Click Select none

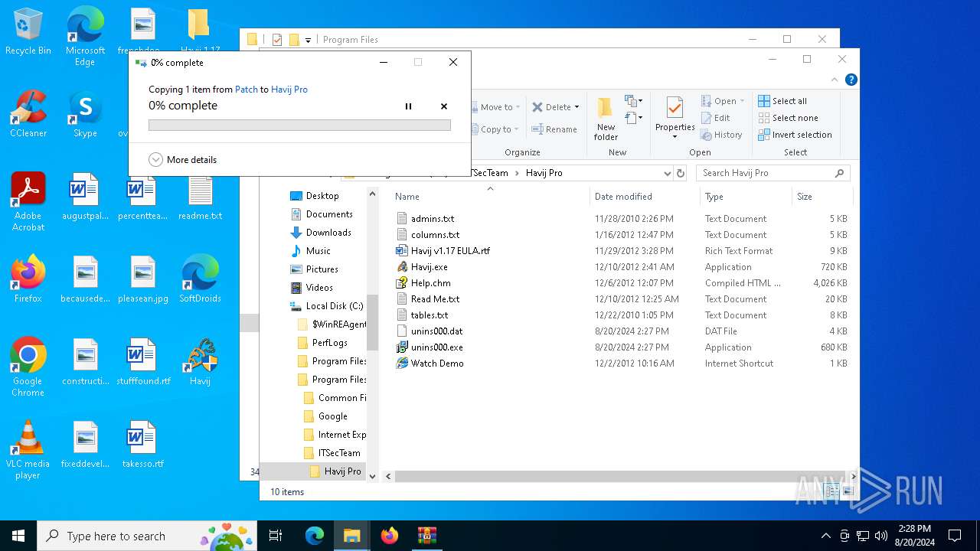(x=788, y=118)
